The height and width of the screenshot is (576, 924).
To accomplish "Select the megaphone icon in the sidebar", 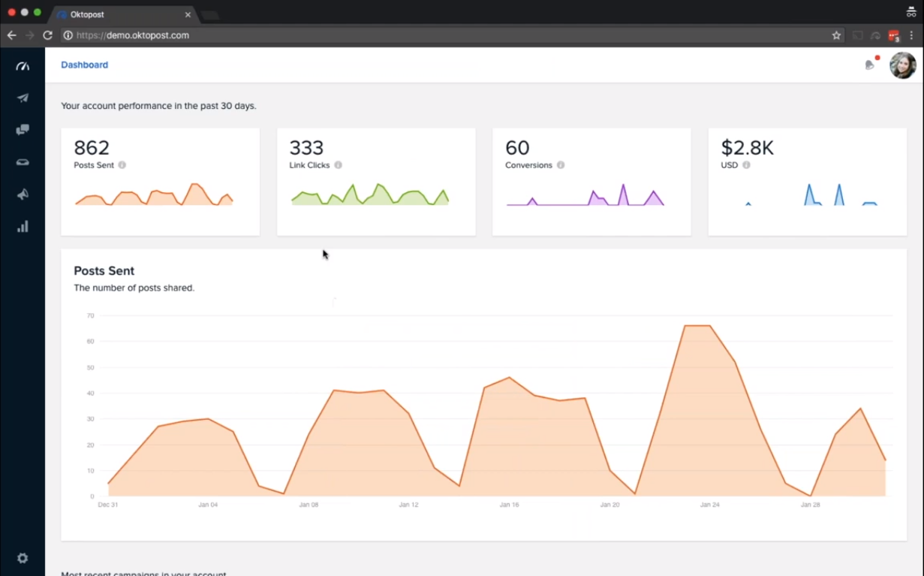I will 23,195.
